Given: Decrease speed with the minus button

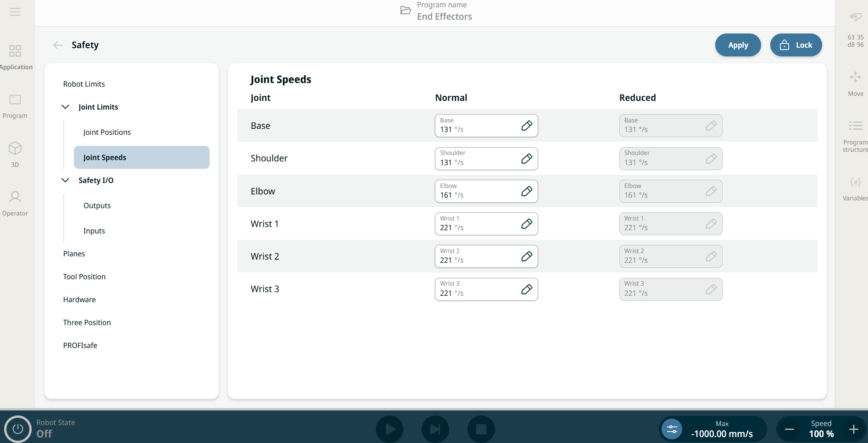Looking at the screenshot, I should [x=790, y=429].
